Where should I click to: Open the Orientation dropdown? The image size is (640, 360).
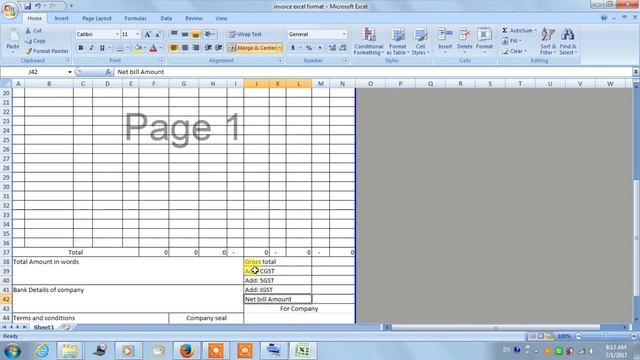click(210, 34)
